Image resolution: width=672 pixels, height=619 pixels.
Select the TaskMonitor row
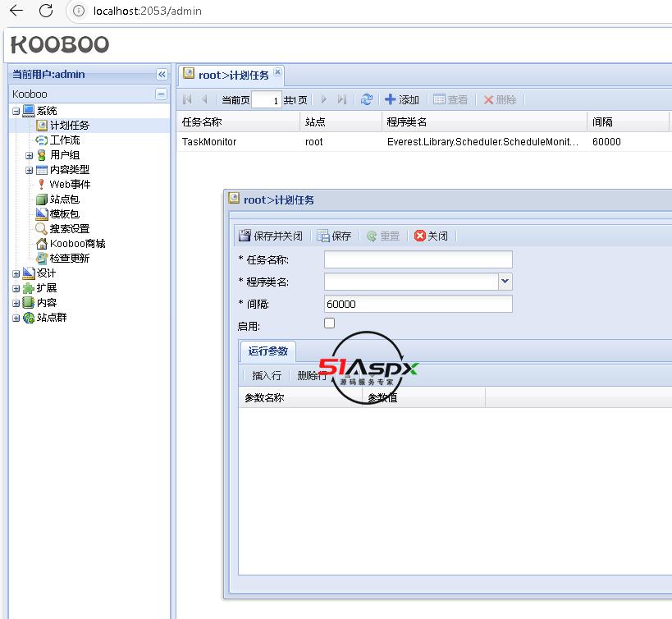tap(424, 142)
